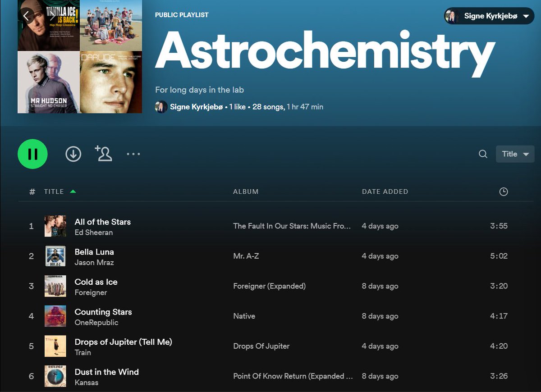The image size is (541, 392).
Task: Click Dust in the Wind album art thumbnail
Action: (x=55, y=376)
